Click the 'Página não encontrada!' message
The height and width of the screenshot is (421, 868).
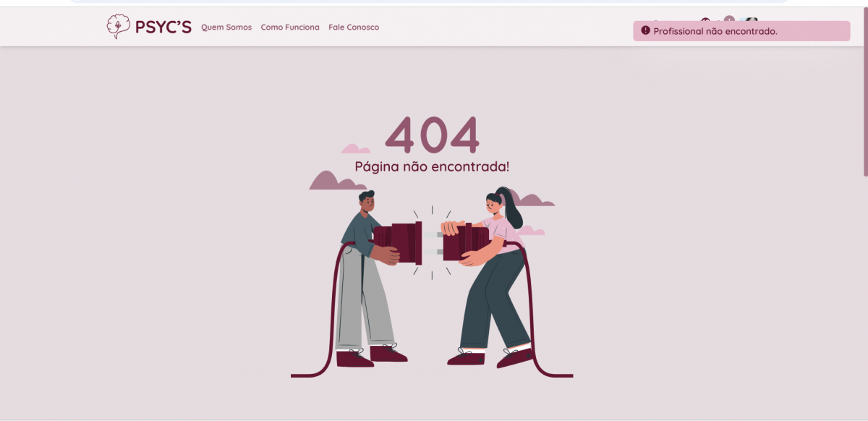tap(432, 166)
